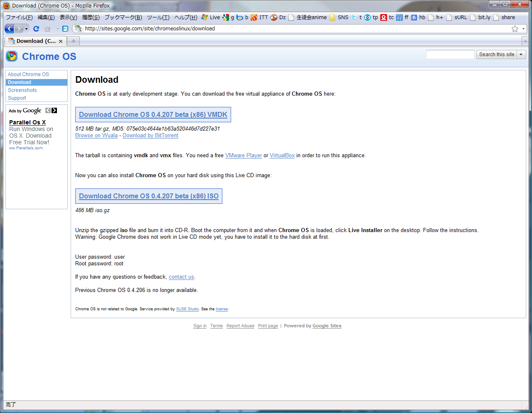
Task: Click the Sign in footer link
Action: (x=200, y=326)
